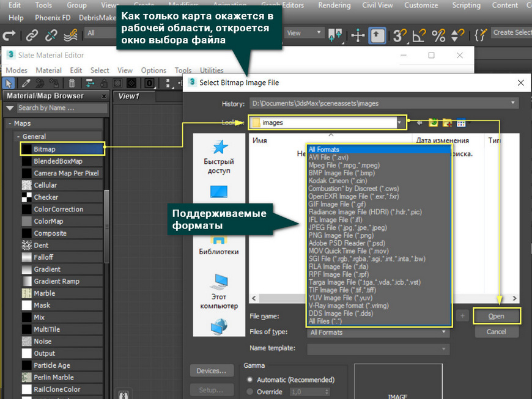Click Put Material to Scene icon
The image size is (532, 399).
(x=40, y=82)
